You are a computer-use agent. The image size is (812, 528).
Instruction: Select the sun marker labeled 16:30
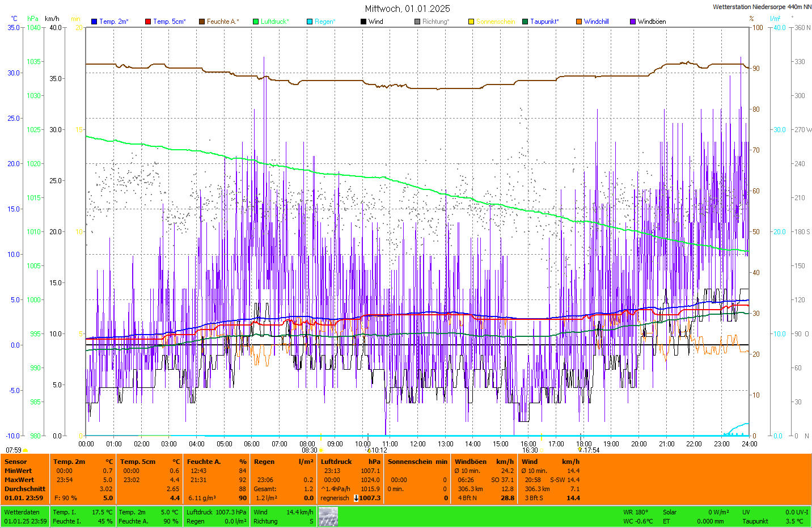[541, 450]
